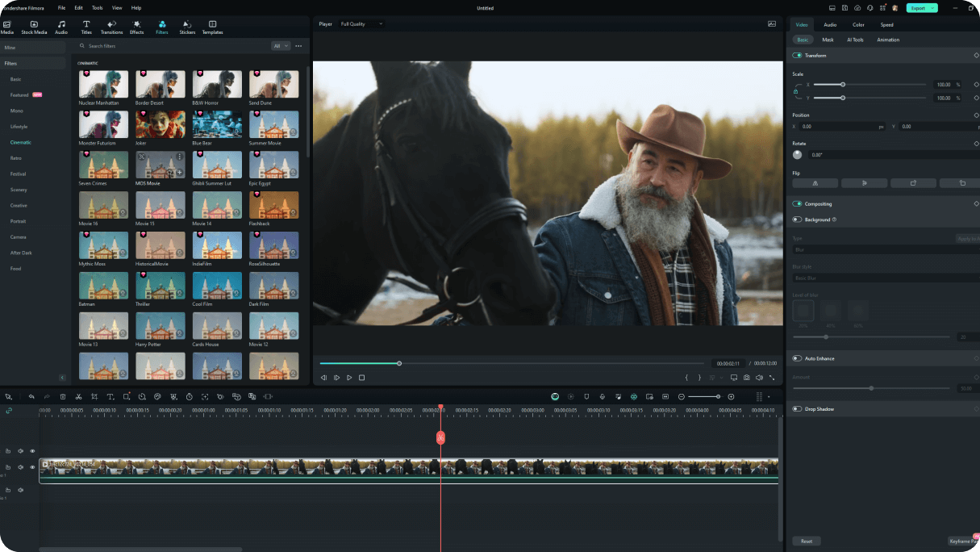Toggle the Compositing switch

coord(798,203)
